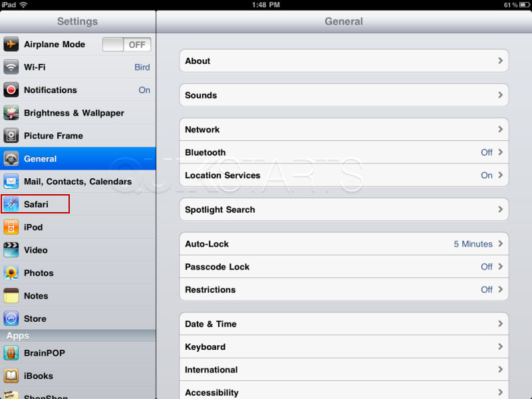
Task: Select Notes in the sidebar
Action: (x=78, y=296)
